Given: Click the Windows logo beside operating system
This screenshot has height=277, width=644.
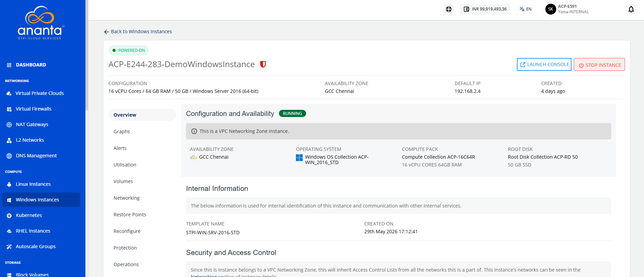Looking at the screenshot, I should [299, 158].
